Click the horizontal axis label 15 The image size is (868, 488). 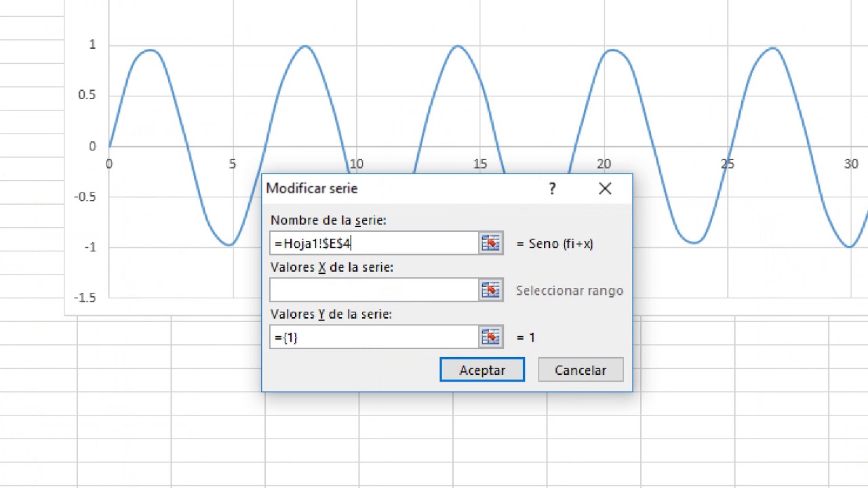pyautogui.click(x=480, y=164)
